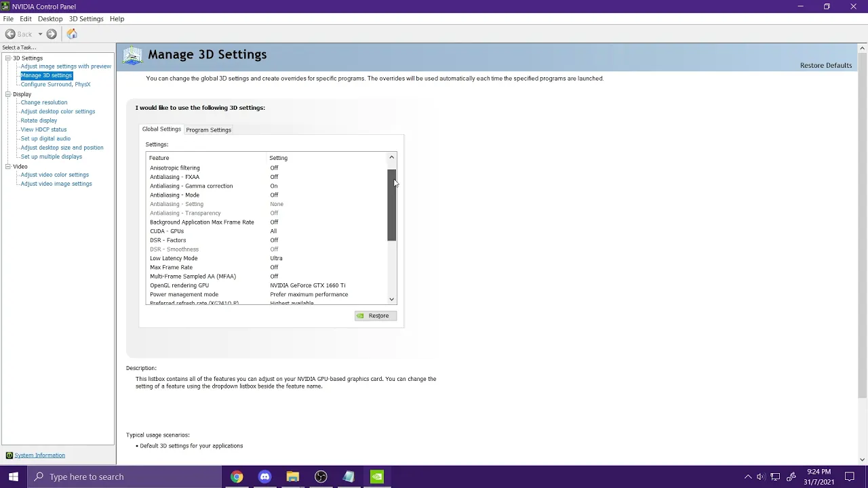Select DSR - Factors row
The image size is (868, 488).
tap(266, 240)
